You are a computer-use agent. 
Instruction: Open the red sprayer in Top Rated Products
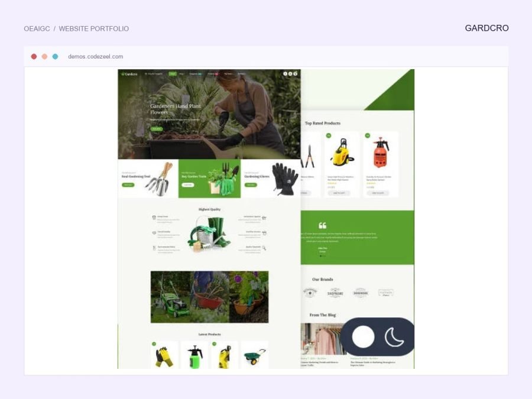(x=381, y=153)
